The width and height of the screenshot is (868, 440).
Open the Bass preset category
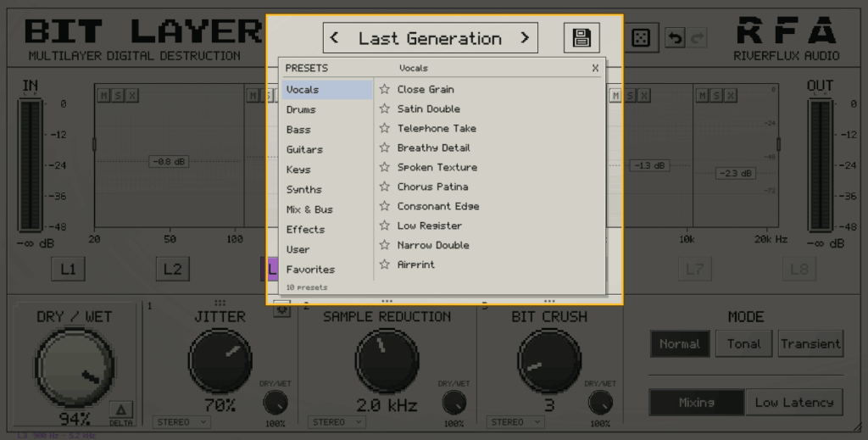coord(327,130)
